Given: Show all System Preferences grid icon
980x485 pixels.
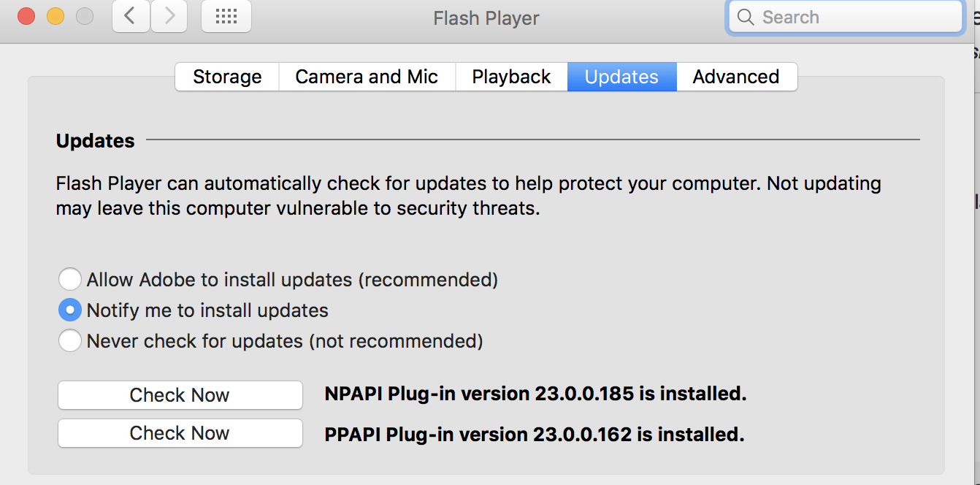Looking at the screenshot, I should 226,17.
